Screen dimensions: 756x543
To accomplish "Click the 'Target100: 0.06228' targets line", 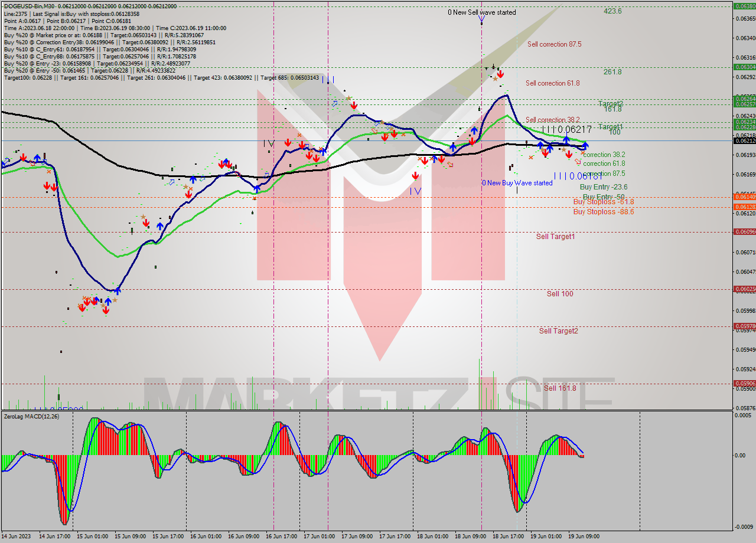I will pyautogui.click(x=161, y=77).
